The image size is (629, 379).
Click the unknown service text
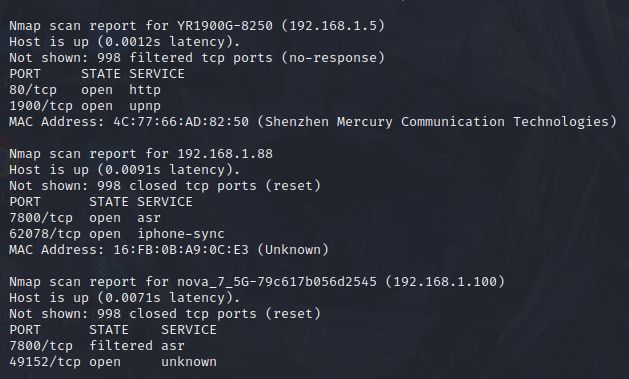[x=189, y=362]
